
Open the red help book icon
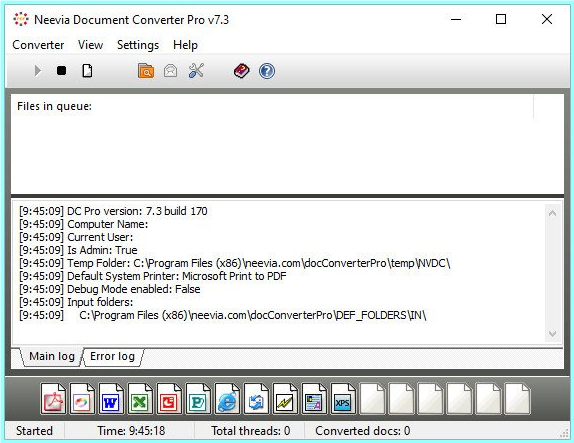tap(242, 71)
